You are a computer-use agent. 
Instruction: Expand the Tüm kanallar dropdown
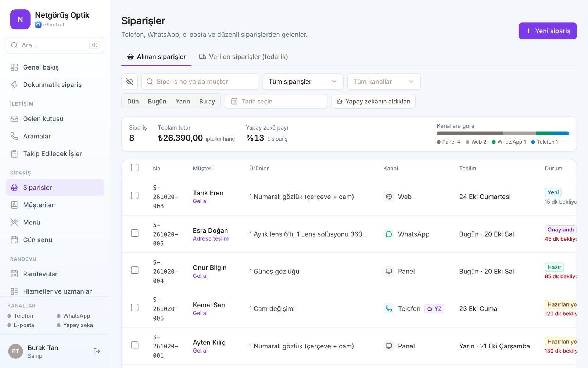point(384,81)
